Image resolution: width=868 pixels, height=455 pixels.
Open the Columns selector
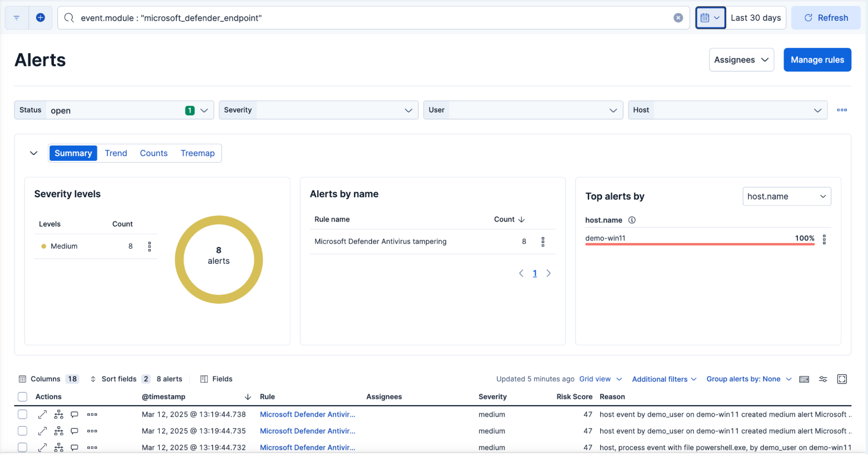pyautogui.click(x=48, y=379)
